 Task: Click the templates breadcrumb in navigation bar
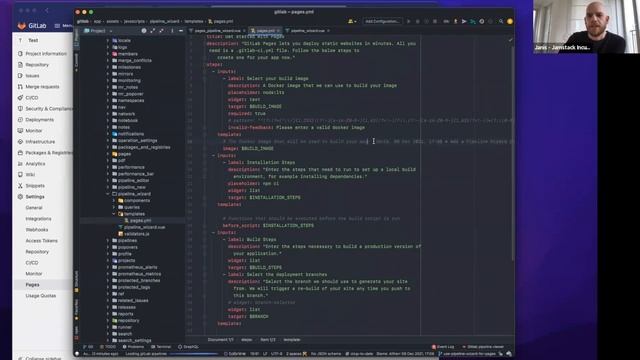(193, 21)
